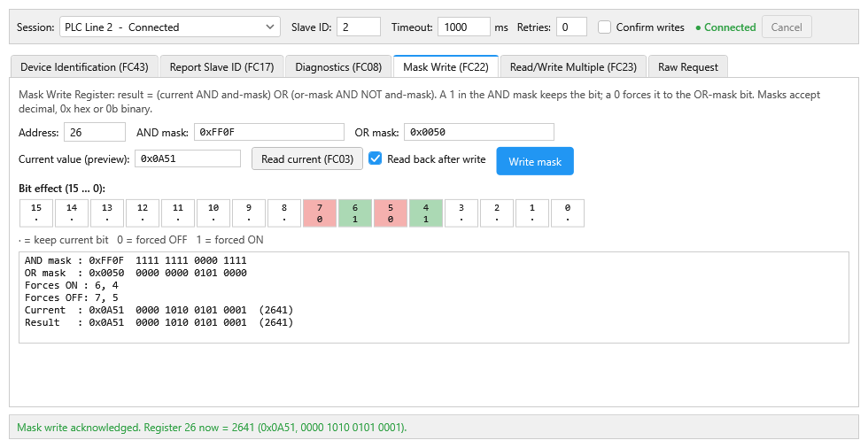This screenshot has height=448, width=868.
Task: Click the Address input field
Action: coord(95,132)
